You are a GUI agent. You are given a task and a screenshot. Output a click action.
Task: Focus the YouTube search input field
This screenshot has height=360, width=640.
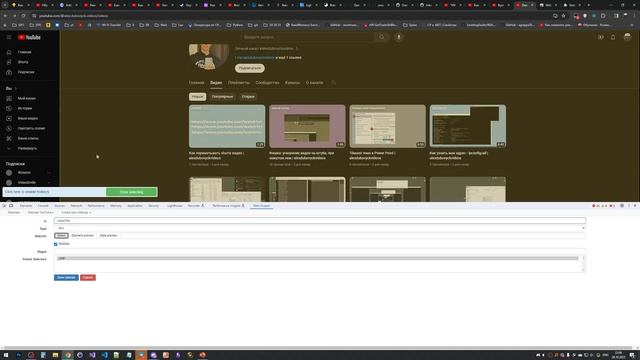[x=308, y=37]
